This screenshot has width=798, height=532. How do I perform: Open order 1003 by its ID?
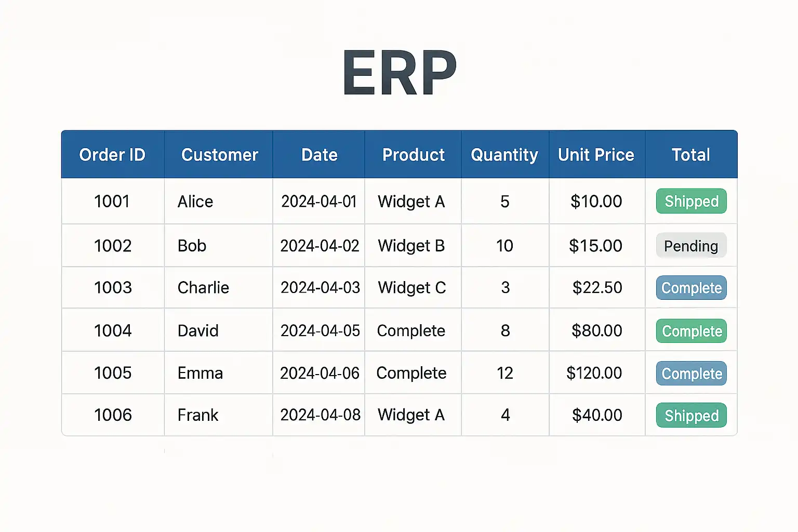[113, 288]
